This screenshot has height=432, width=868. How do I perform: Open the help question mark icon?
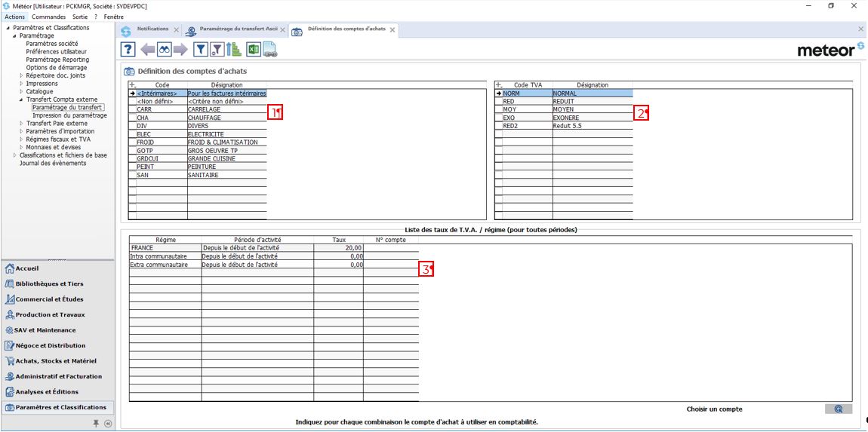tap(128, 50)
